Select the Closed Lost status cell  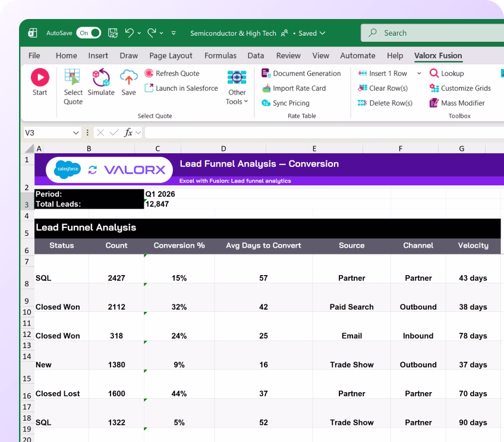tap(58, 393)
